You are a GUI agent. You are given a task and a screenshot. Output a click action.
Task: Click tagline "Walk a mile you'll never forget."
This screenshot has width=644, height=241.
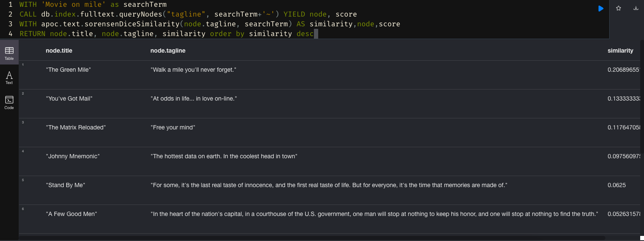pyautogui.click(x=193, y=70)
